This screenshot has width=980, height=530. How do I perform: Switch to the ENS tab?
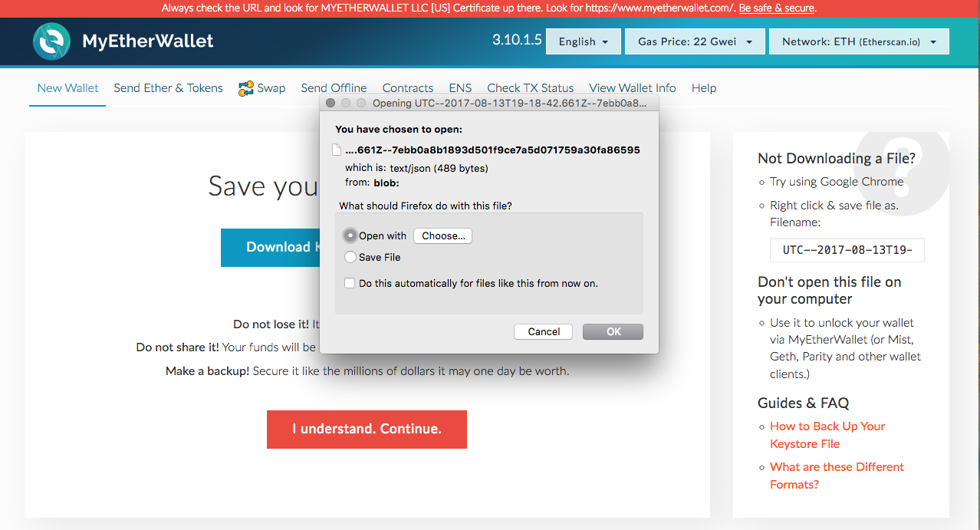click(x=460, y=87)
